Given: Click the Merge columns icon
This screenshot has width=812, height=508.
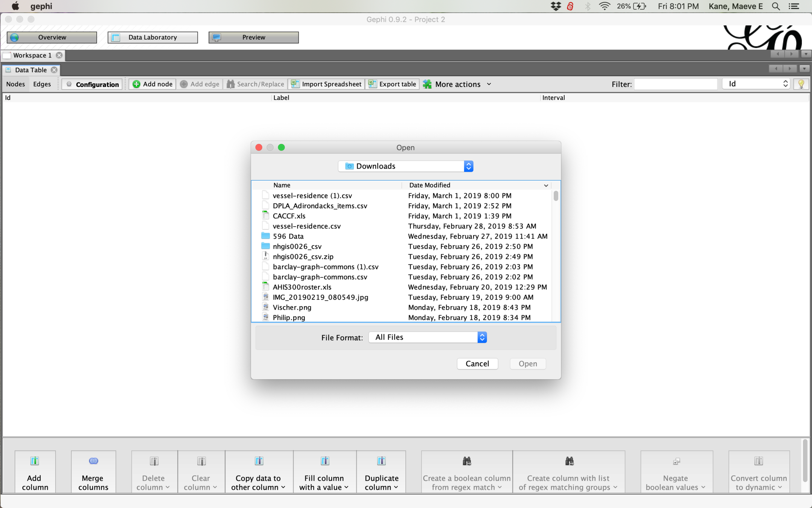Looking at the screenshot, I should 93,461.
